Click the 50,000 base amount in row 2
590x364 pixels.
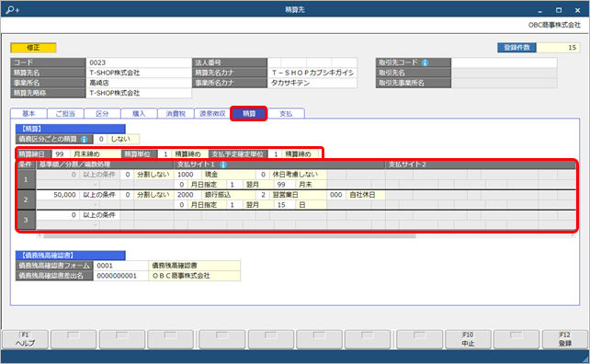(x=58, y=195)
